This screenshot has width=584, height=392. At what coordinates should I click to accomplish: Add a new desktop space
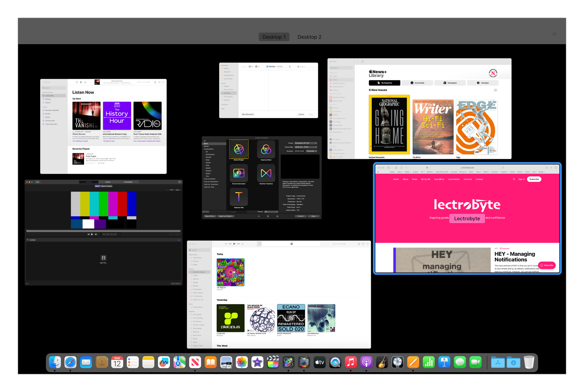(x=554, y=34)
